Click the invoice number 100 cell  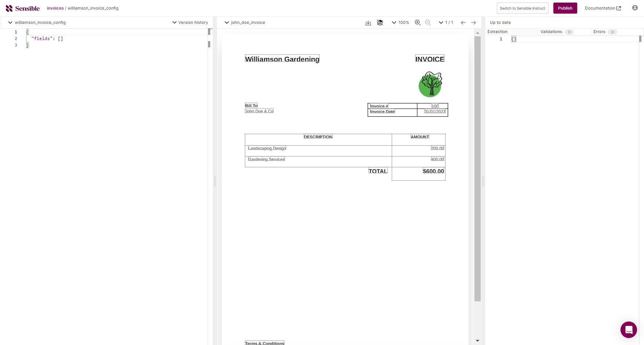click(x=435, y=106)
